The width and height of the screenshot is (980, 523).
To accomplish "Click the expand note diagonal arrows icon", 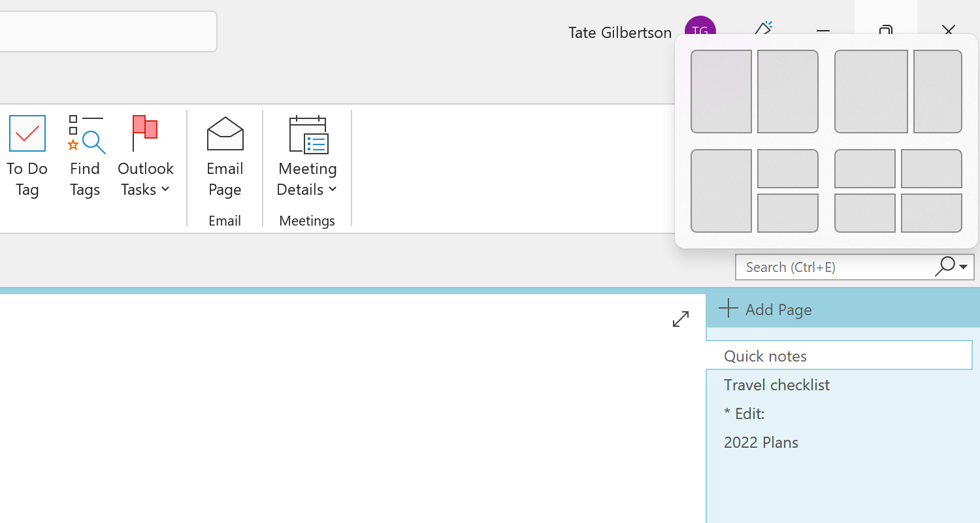I will pos(680,319).
